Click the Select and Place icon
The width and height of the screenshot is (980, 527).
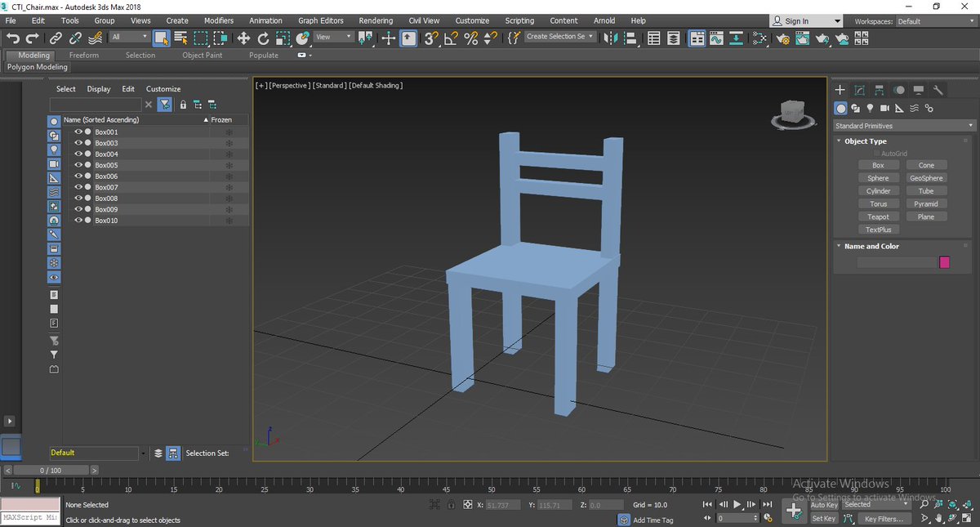pos(302,38)
